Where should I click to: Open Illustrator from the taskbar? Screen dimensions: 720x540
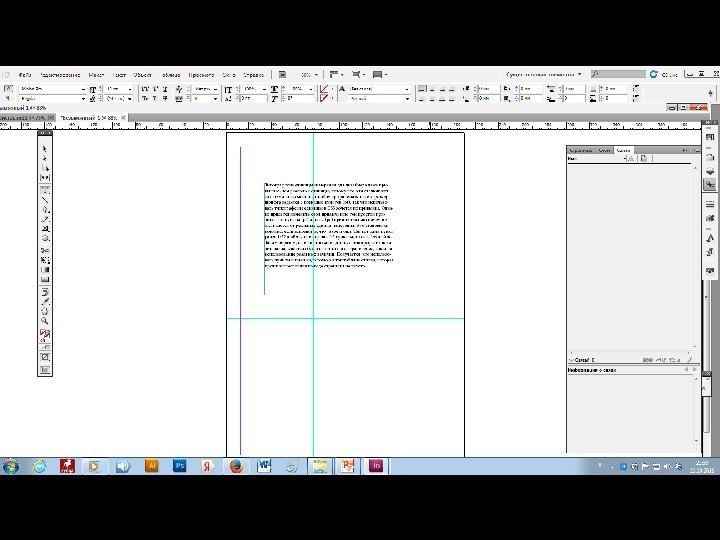click(x=151, y=466)
